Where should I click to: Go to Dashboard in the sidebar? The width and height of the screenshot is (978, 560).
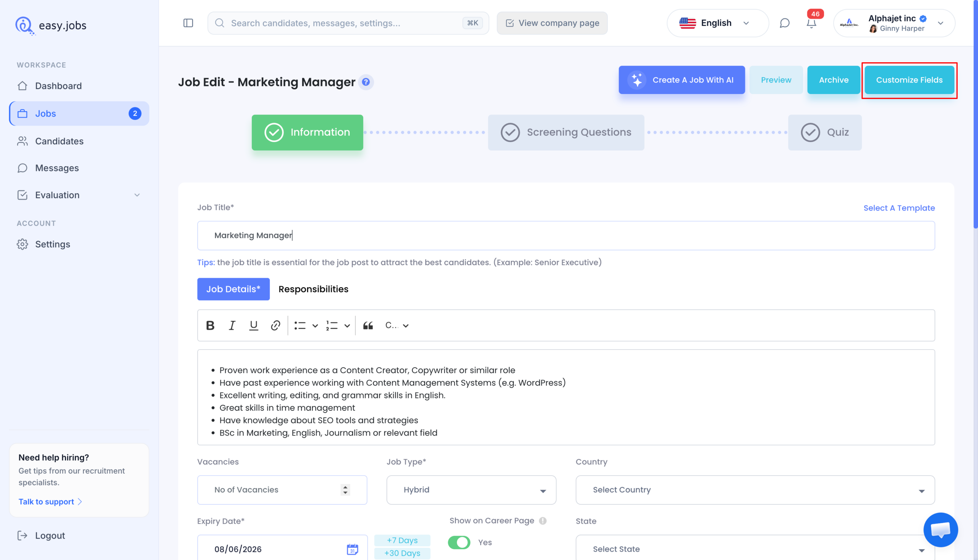pos(79,86)
